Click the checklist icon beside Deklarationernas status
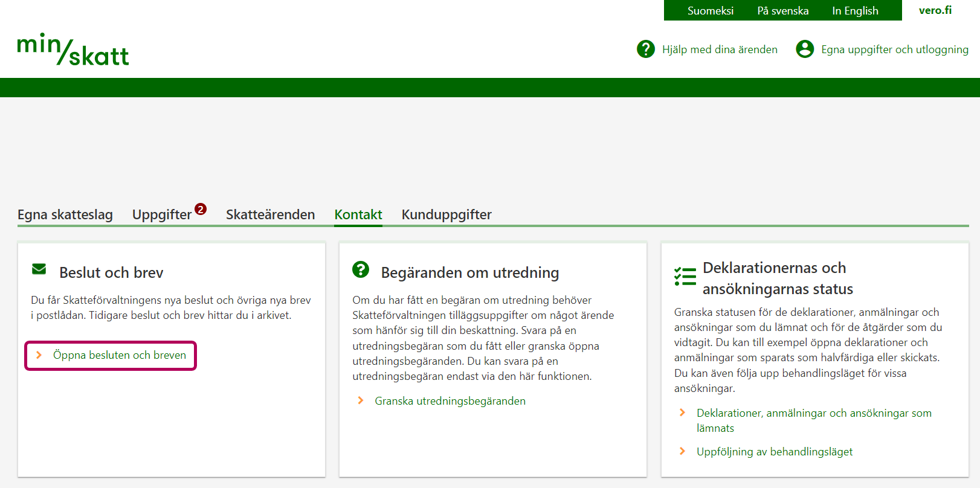 [x=685, y=277]
